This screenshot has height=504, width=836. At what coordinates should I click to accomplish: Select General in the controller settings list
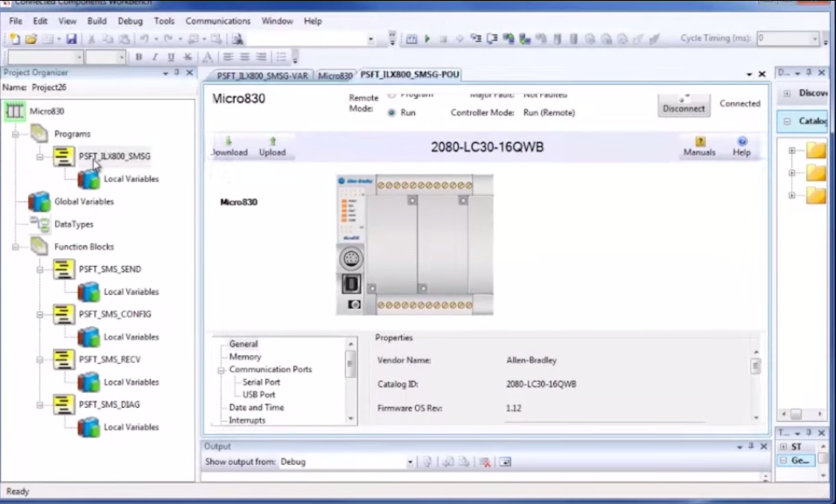243,344
